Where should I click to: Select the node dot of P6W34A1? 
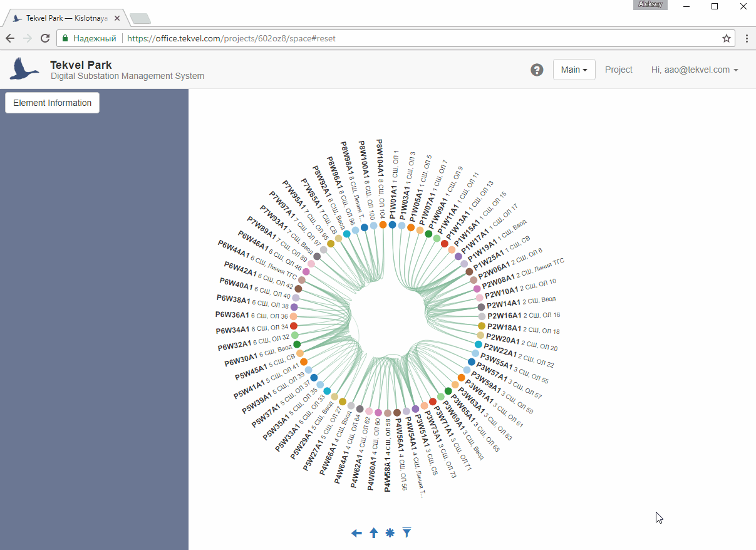(294, 326)
